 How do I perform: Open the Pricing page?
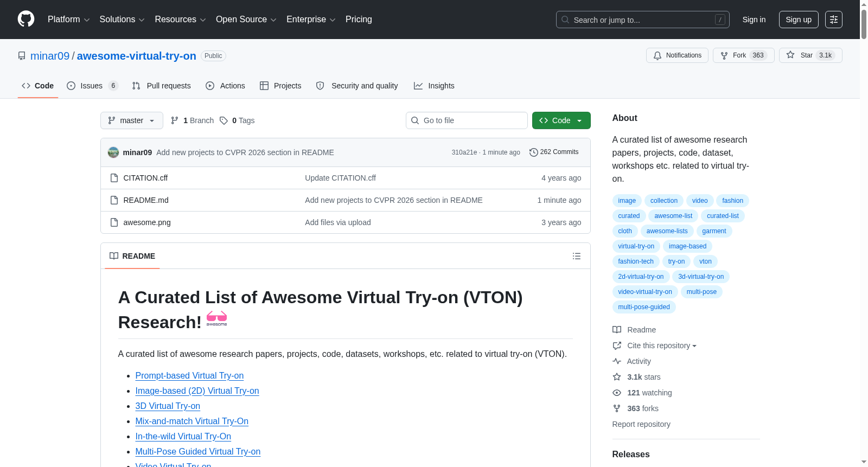pyautogui.click(x=359, y=20)
